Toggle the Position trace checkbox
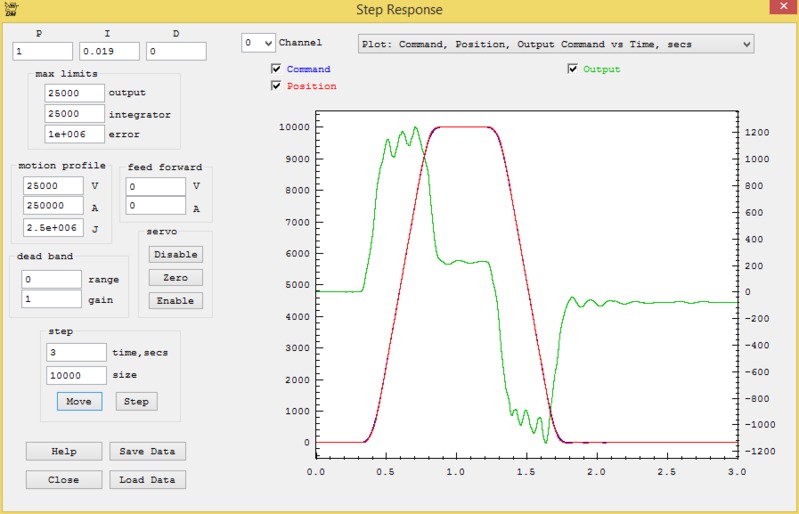 click(276, 86)
